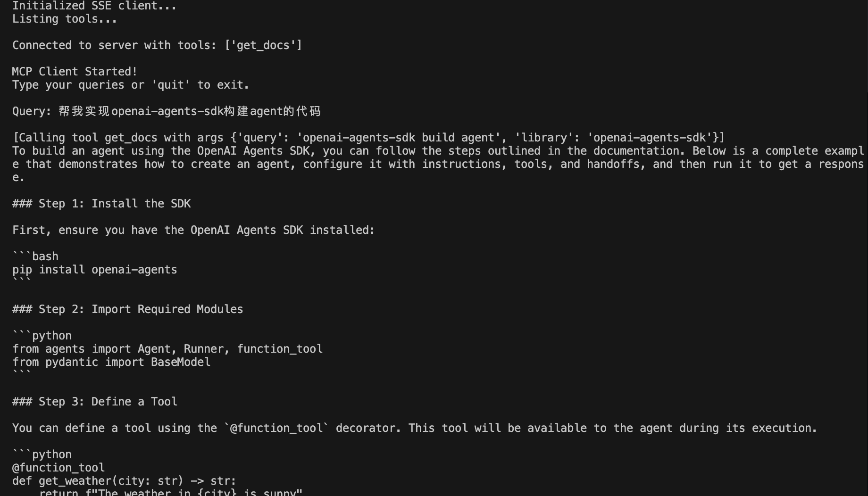The height and width of the screenshot is (496, 868).
Task: Click the 'Step 3: Define a Tool' heading
Action: coord(108,402)
